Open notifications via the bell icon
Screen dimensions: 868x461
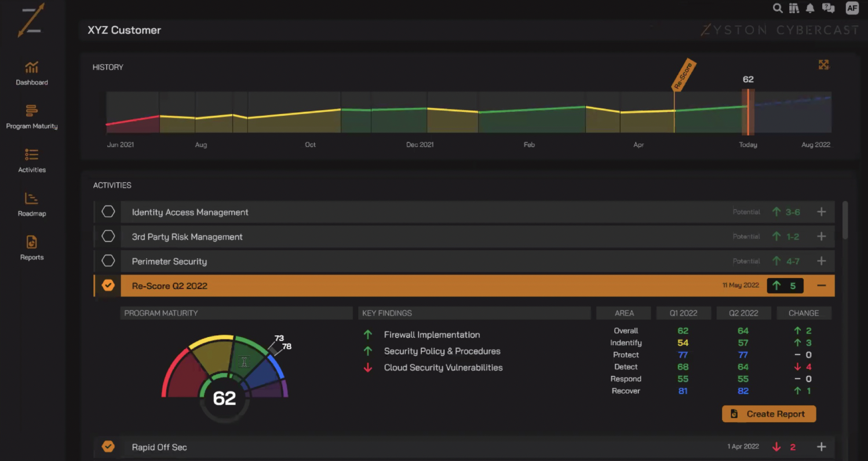click(x=810, y=8)
